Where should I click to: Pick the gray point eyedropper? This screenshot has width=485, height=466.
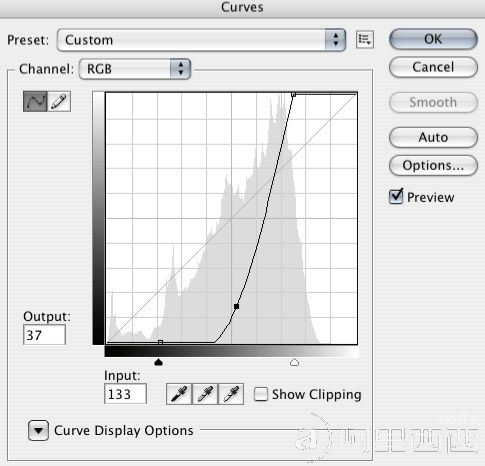click(205, 394)
